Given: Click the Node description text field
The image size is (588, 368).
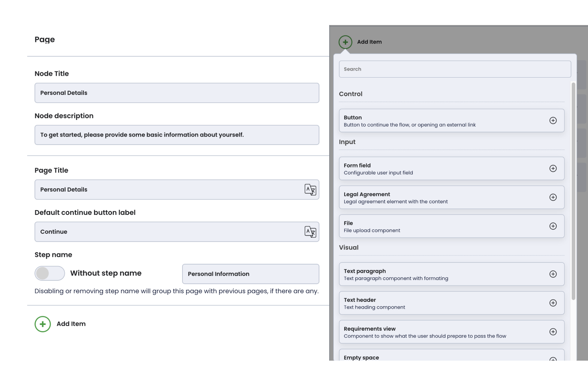Looking at the screenshot, I should click(x=176, y=135).
